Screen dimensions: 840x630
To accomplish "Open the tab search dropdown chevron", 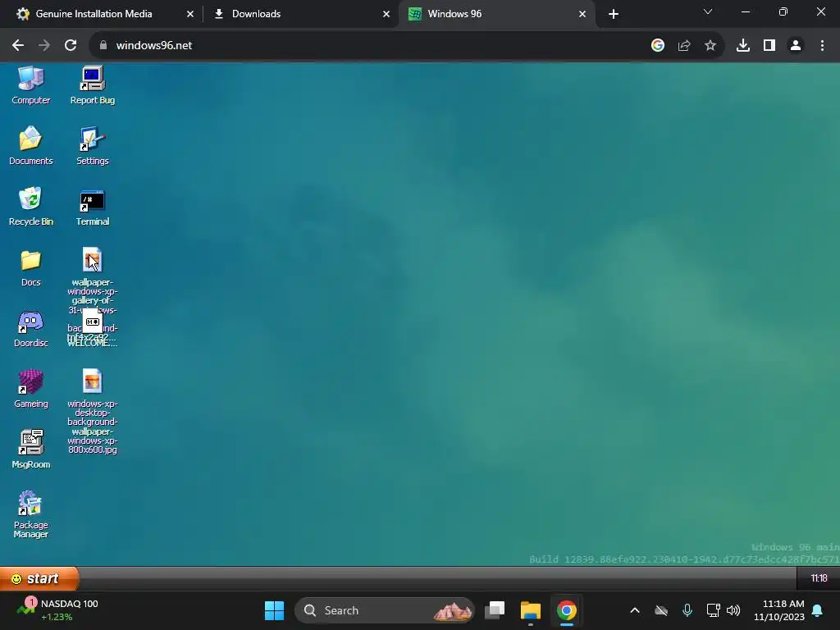I will (x=708, y=11).
